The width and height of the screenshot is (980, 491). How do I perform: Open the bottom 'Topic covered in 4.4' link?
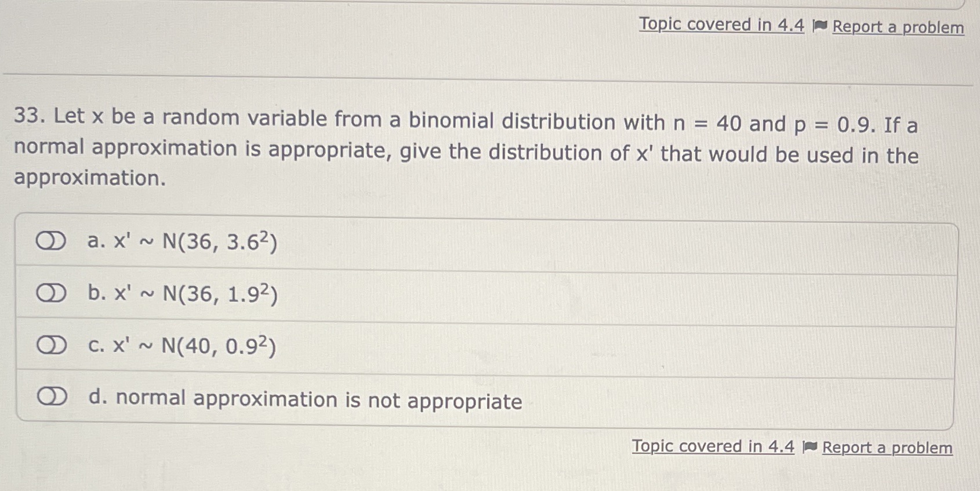tap(713, 446)
